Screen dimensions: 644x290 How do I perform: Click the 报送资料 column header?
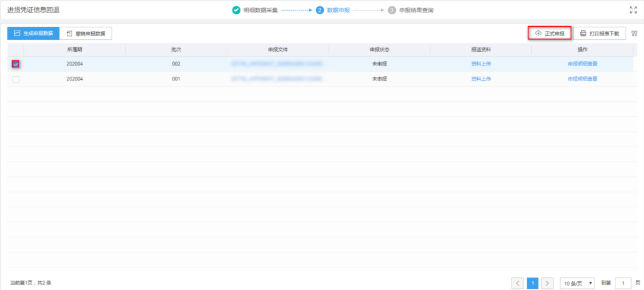pyautogui.click(x=481, y=49)
